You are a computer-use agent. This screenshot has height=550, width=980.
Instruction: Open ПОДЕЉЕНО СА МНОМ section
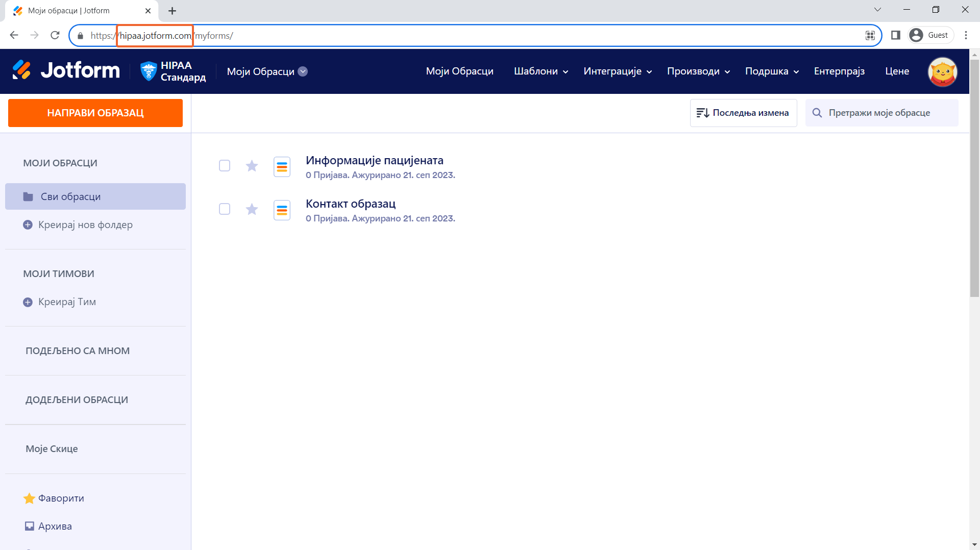78,351
